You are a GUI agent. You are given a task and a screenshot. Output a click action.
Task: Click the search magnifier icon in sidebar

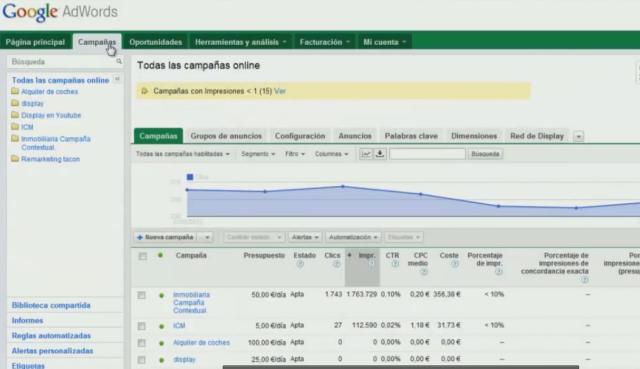(x=119, y=61)
